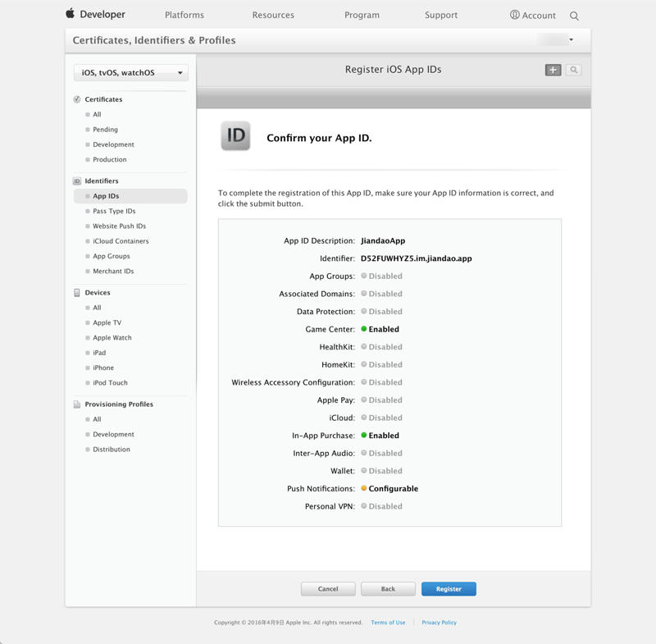The width and height of the screenshot is (656, 644).
Task: Click the large ID badge icon
Action: coord(235,136)
